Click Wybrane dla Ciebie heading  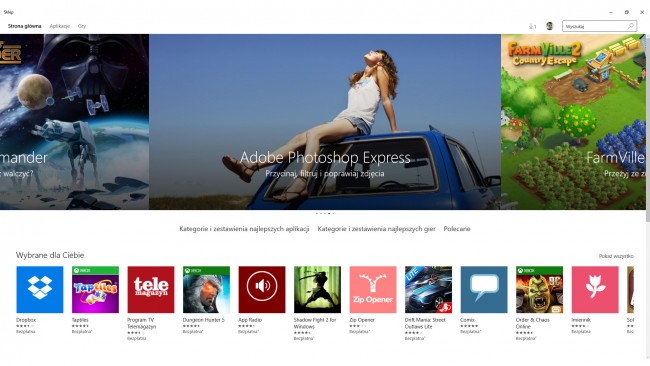tap(50, 255)
